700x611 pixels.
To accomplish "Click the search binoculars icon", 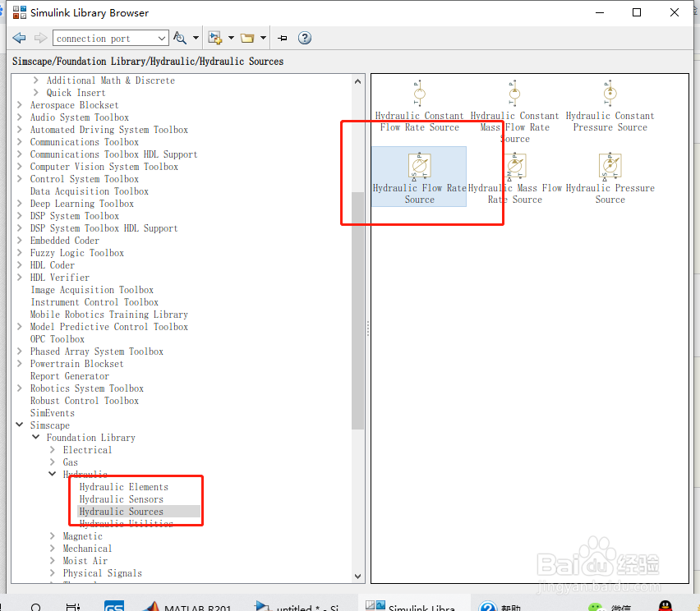I will tap(180, 38).
